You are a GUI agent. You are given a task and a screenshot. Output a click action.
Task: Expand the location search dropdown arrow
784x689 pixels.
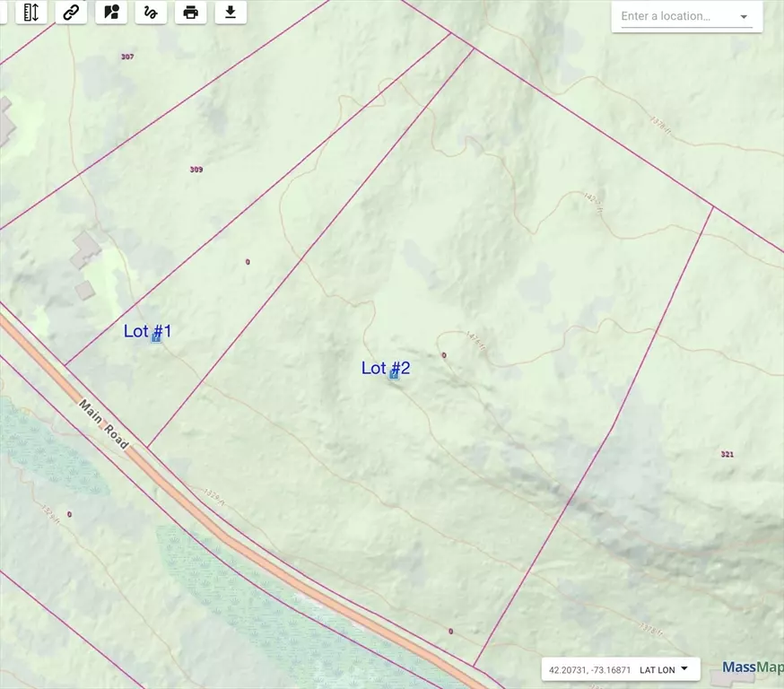click(744, 17)
